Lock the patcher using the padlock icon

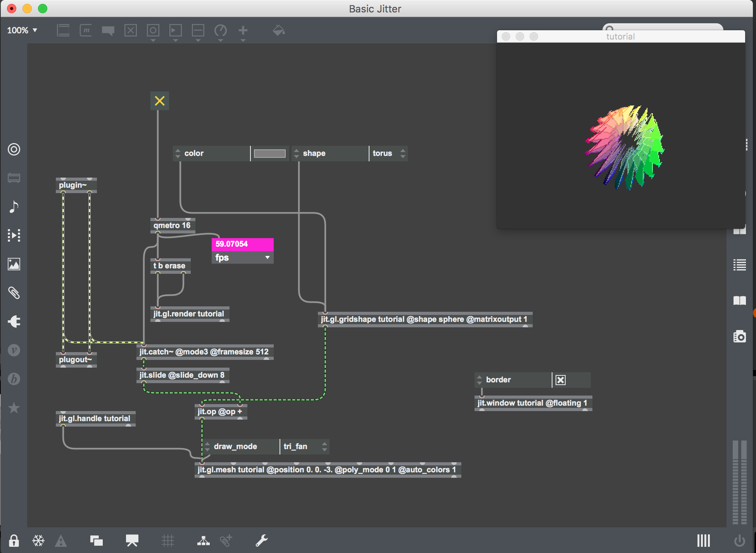(14, 540)
